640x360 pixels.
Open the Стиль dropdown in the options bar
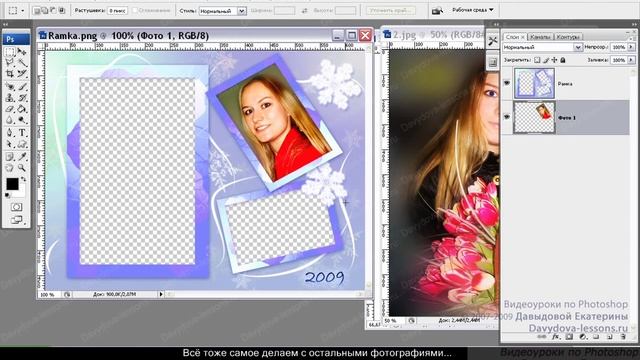pyautogui.click(x=242, y=11)
